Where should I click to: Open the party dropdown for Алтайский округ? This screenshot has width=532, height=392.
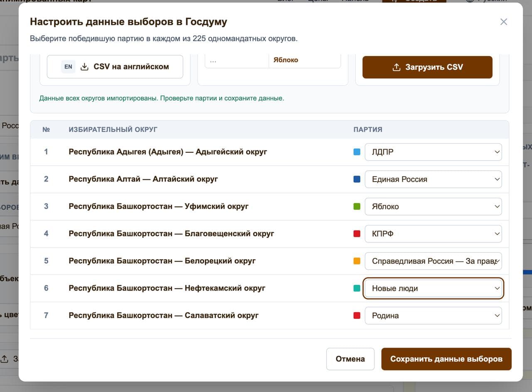pos(433,179)
